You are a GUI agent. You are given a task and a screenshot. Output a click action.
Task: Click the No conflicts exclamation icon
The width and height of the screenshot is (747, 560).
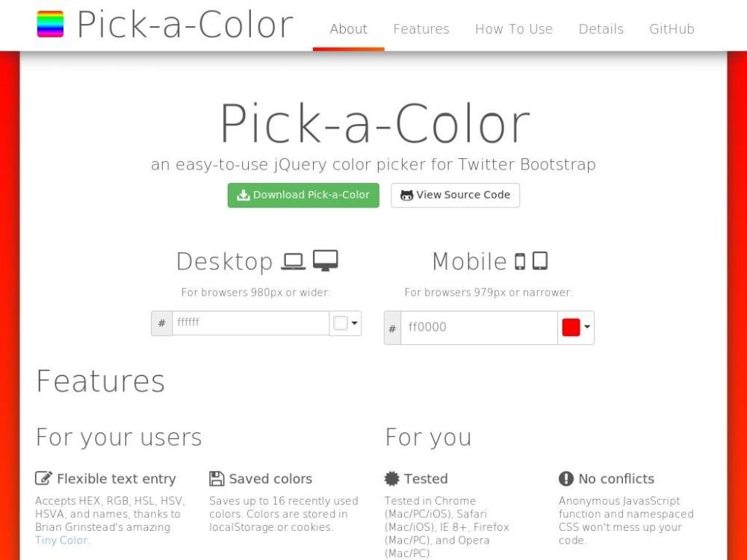[x=566, y=479]
